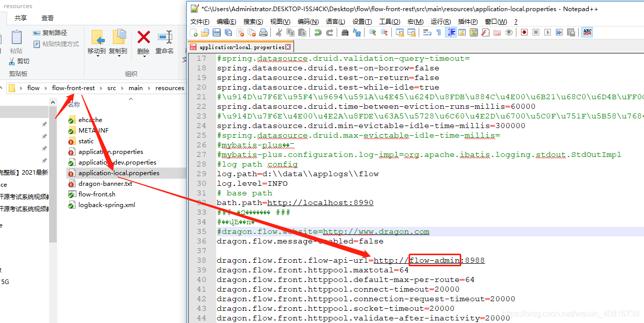Open the 插件(P) menu

tap(467, 22)
